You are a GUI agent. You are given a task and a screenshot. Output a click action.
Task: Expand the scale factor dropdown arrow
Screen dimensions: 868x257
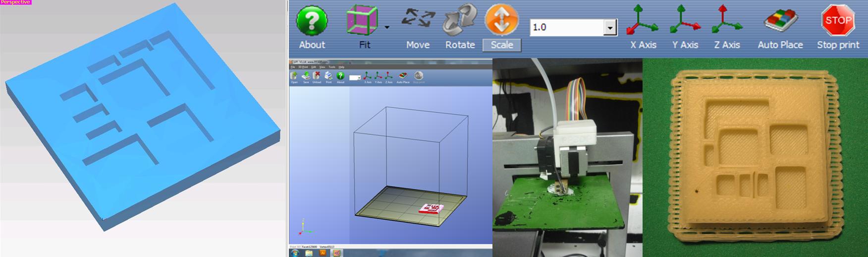pos(610,28)
